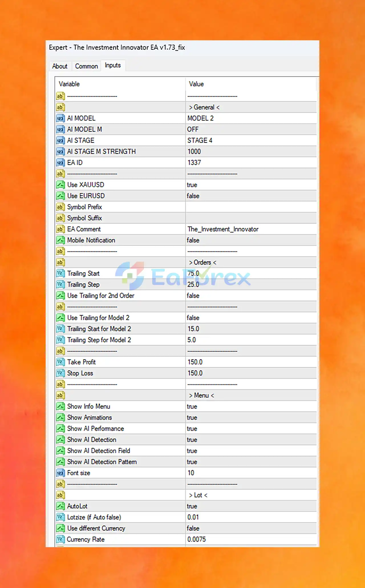365x588 pixels.
Task: Click the AI MODEL integer icon
Action: (60, 118)
